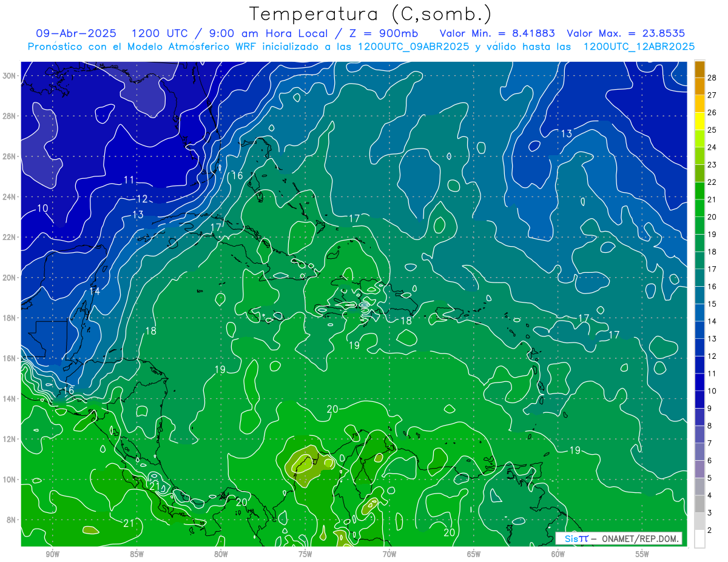Select "Valor Max. = 23.8535" text
Image resolution: width=728 pixels, height=562 pixels.
626,33
